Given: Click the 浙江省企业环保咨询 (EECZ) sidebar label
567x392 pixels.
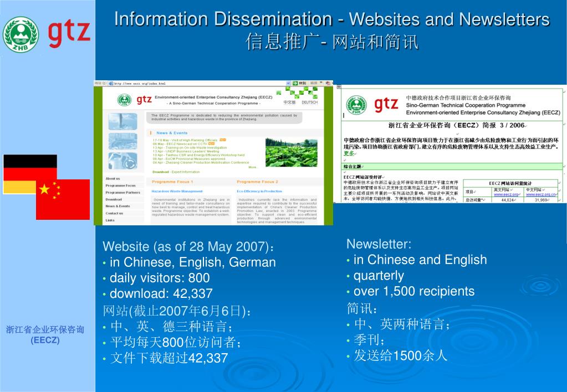Looking at the screenshot, I should pos(45,335).
